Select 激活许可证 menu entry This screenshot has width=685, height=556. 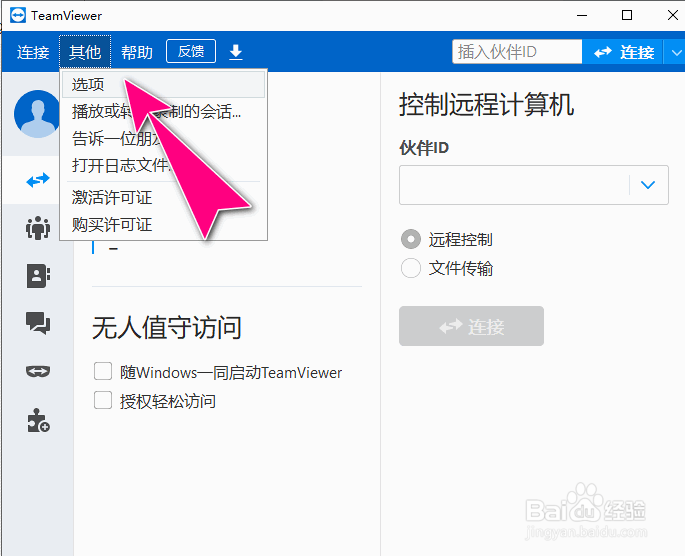(x=163, y=197)
